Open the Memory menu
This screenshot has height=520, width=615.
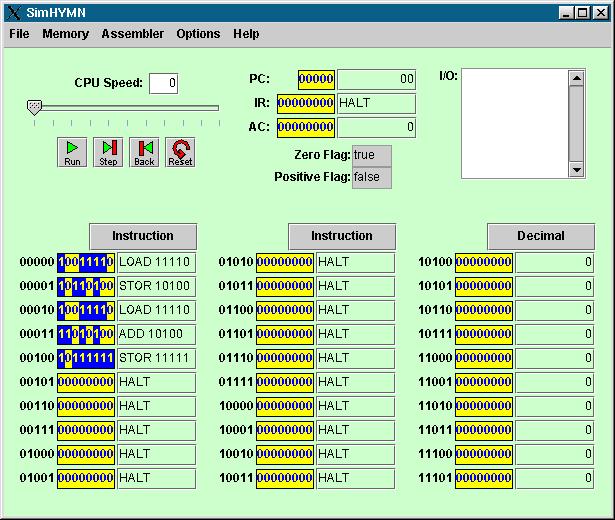[x=65, y=34]
